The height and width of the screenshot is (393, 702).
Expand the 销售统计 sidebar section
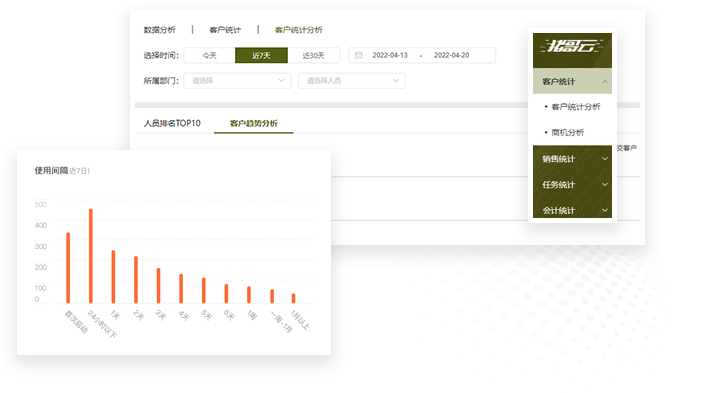572,158
